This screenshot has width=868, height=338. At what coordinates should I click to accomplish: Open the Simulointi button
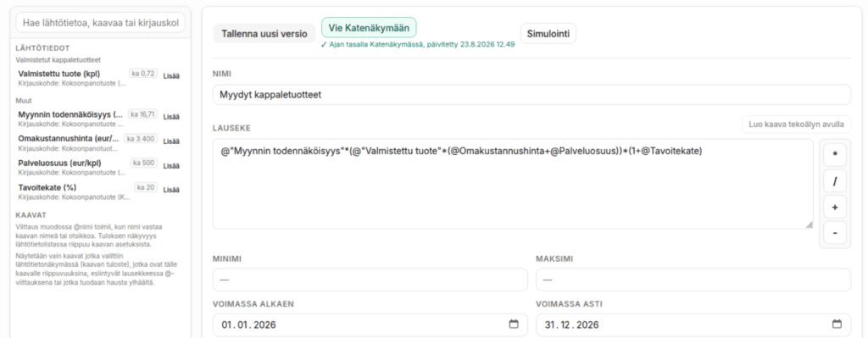point(548,34)
